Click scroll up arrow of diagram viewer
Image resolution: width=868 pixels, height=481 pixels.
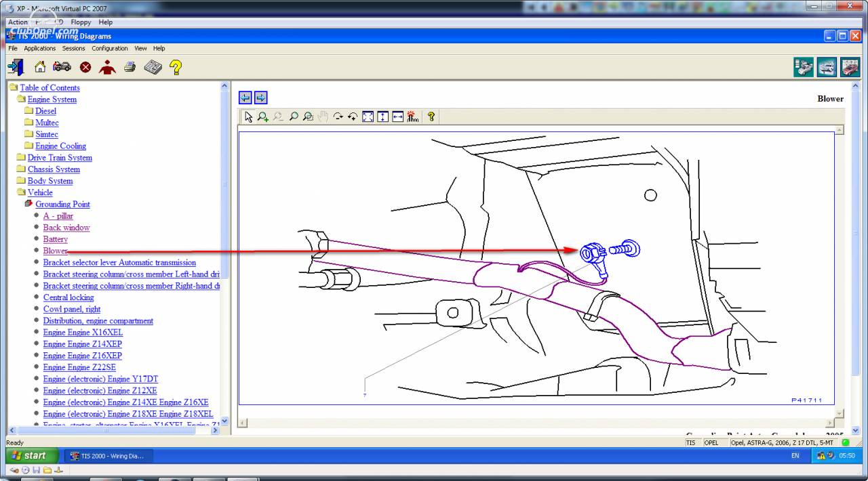click(840, 130)
